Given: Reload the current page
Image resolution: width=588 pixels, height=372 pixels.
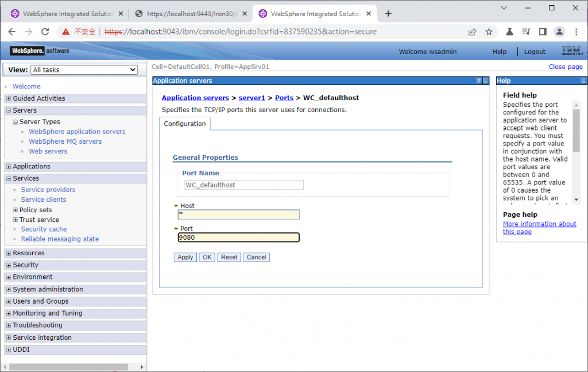Looking at the screenshot, I should click(45, 32).
